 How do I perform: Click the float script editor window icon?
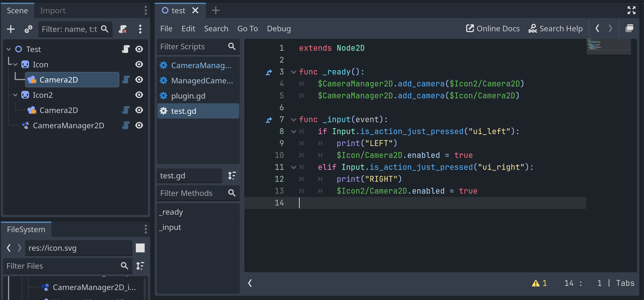coord(629,28)
